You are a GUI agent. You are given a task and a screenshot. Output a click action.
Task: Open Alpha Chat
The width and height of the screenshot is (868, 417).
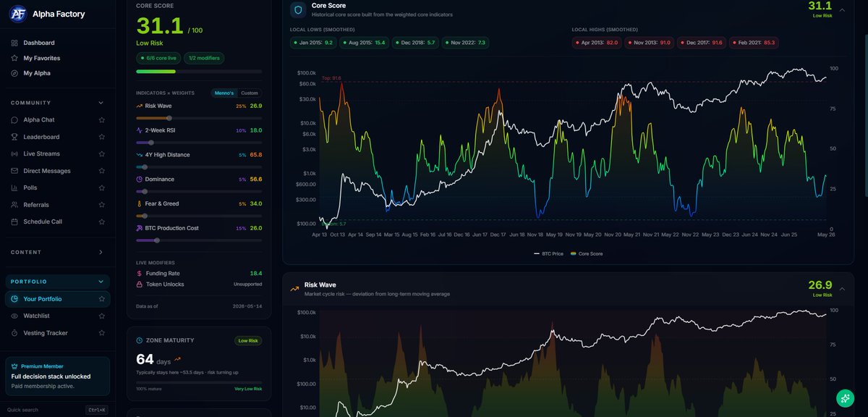(x=38, y=120)
